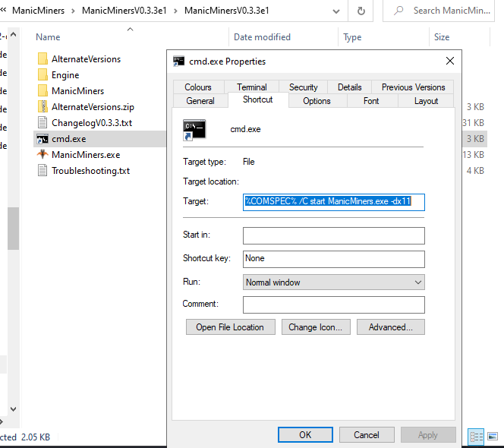Click the title bar icon of cmd.exe Properties

pos(178,61)
